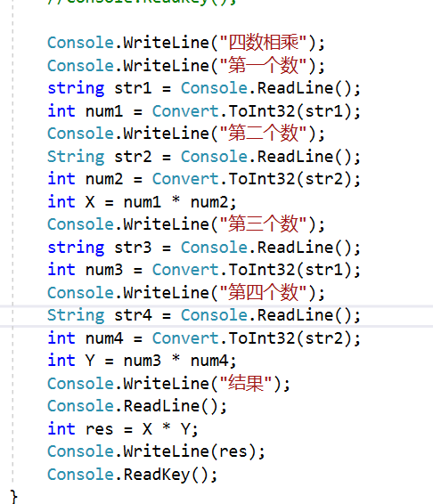This screenshot has height=504, width=433.
Task: Click the str1 variable declaration
Action: click(133, 88)
